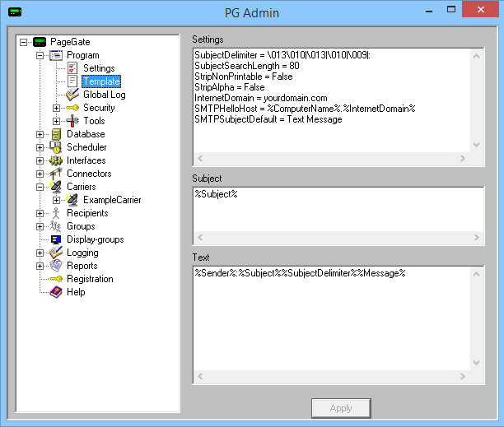Expand the Security branch
Image resolution: width=504 pixels, height=427 pixels.
56,108
